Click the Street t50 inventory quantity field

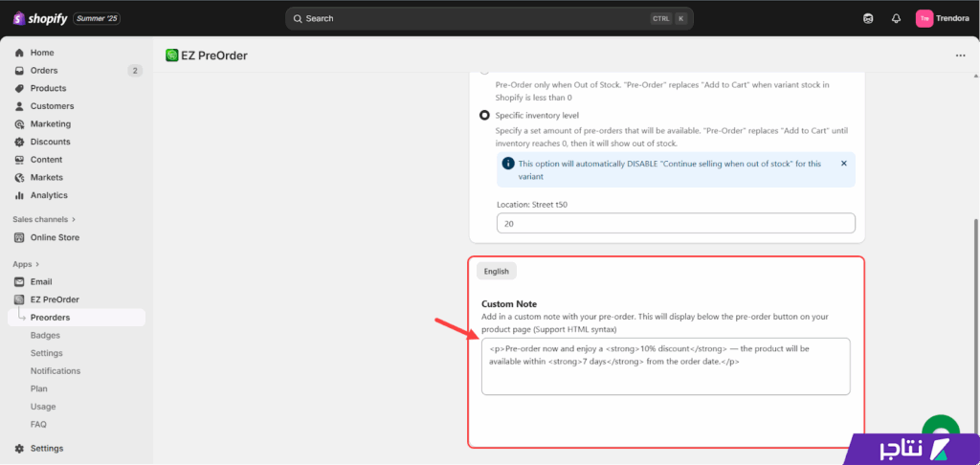(675, 222)
